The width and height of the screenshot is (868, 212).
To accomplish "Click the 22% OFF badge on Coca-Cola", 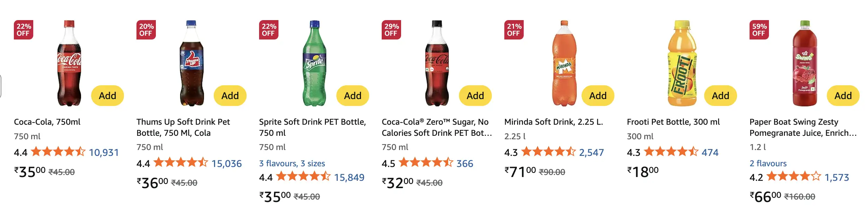I will [x=22, y=29].
